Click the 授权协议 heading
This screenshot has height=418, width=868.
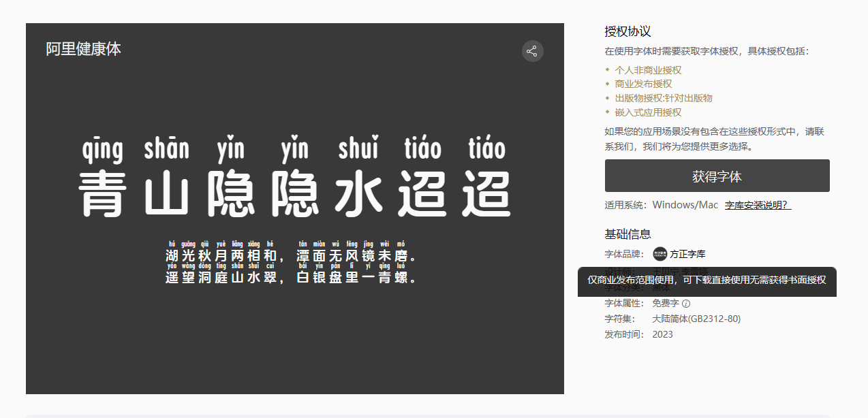627,31
